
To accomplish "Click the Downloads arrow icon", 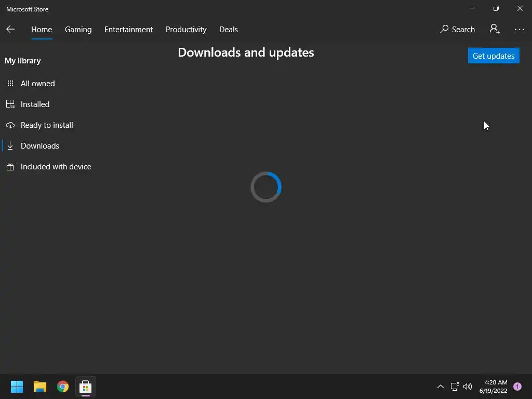I will (10, 145).
